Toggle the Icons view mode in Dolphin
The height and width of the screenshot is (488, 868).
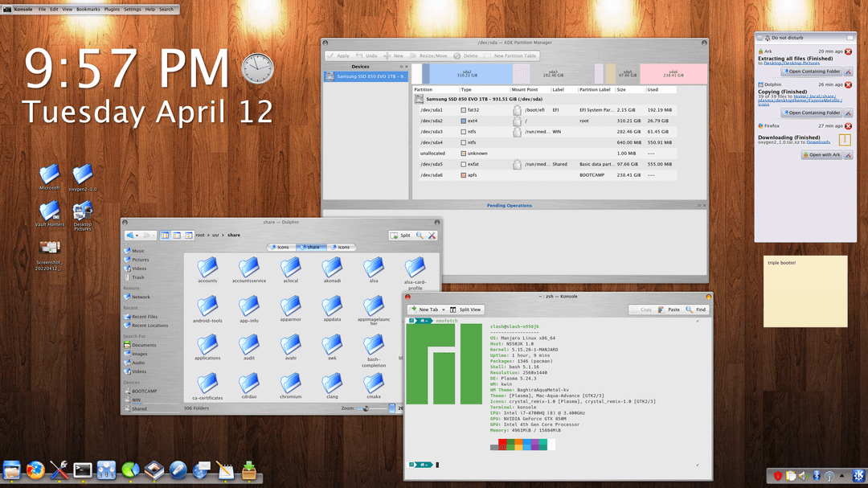click(166, 235)
